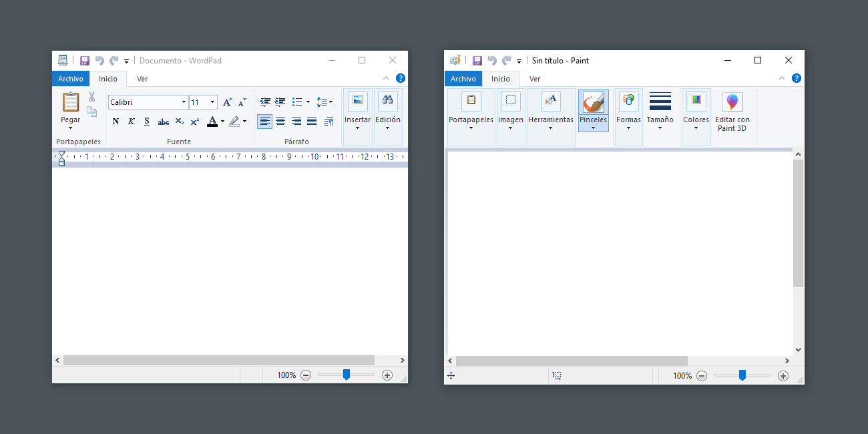Zoom out with the minus button in WordPad
868x434 pixels.
(306, 375)
